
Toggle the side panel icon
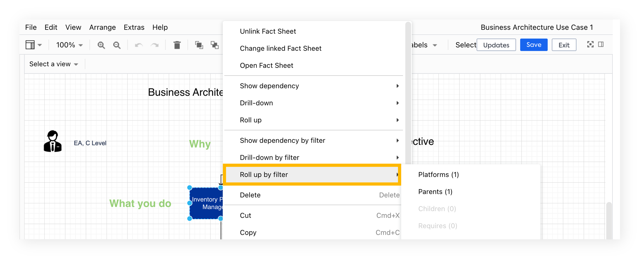click(x=601, y=45)
